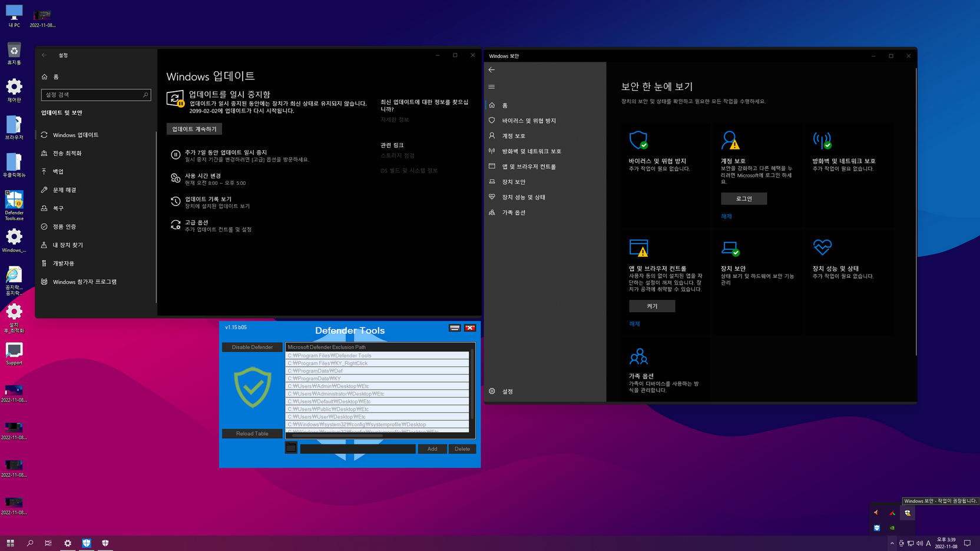Select 전송 최적화 in sidebar

[x=96, y=153]
